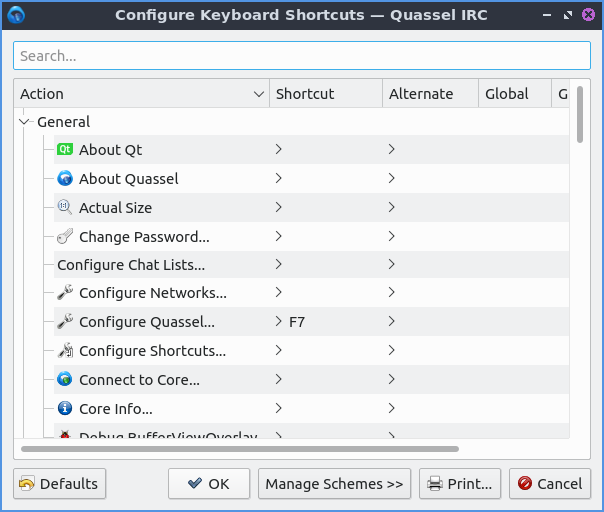Expand the shortcut chevron for Actual Size
Image resolution: width=604 pixels, height=512 pixels.
point(279,208)
